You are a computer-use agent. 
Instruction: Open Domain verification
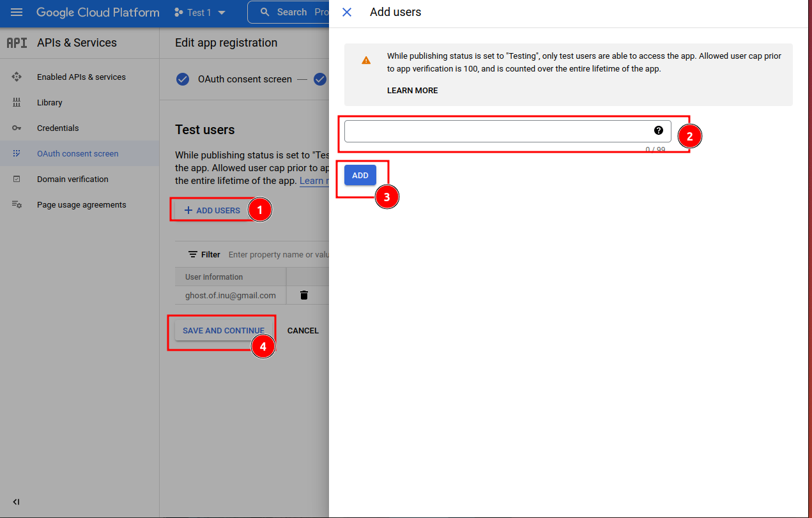[x=72, y=179]
